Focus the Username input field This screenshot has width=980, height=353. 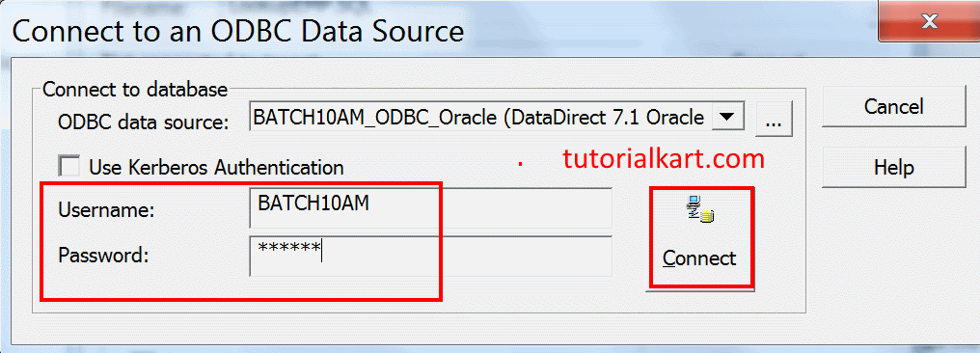tap(430, 208)
